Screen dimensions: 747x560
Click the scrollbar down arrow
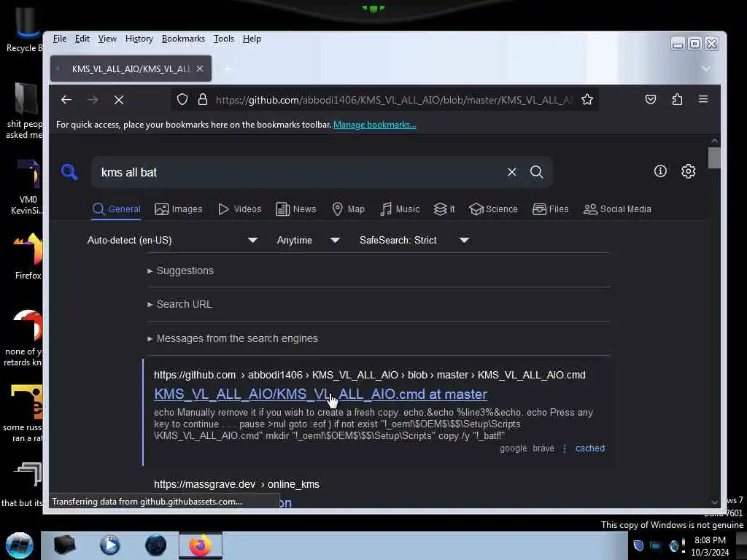(x=714, y=502)
